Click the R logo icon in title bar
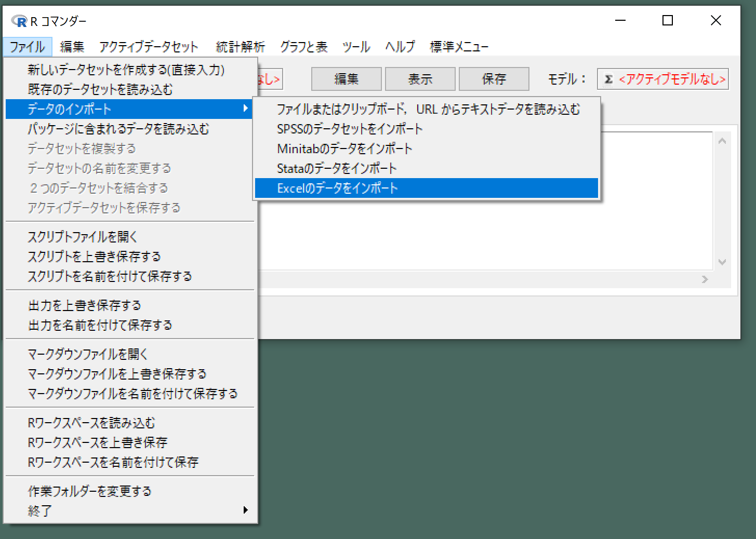The width and height of the screenshot is (756, 539). (x=19, y=21)
